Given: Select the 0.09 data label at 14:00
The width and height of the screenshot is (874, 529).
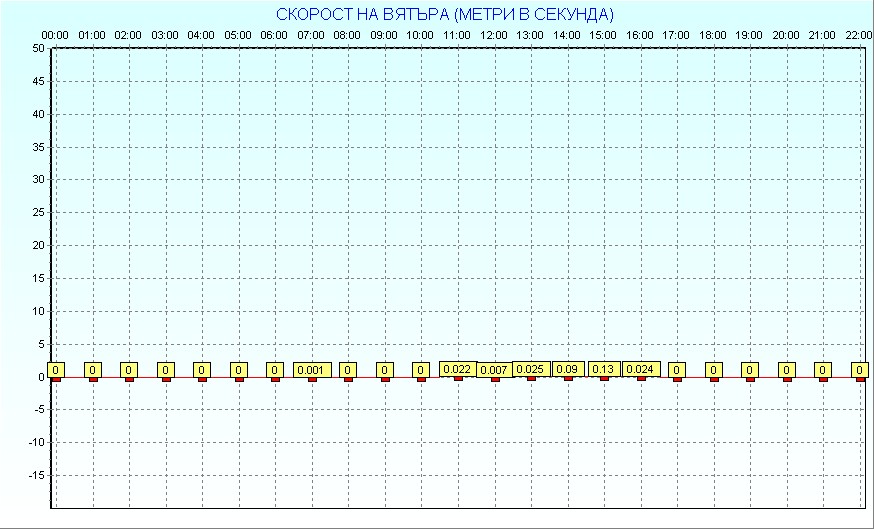Looking at the screenshot, I should tap(567, 369).
